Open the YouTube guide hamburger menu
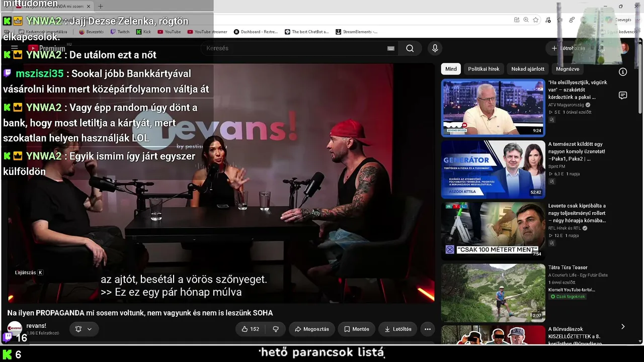This screenshot has height=362, width=644. (x=15, y=48)
